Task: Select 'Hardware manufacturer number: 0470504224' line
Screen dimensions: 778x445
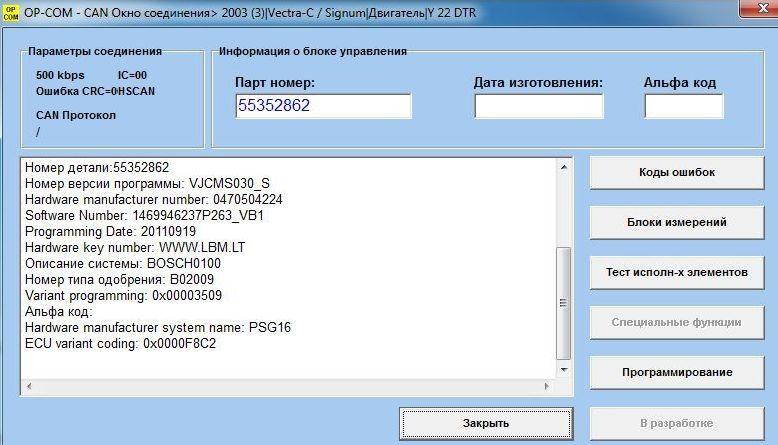Action: coord(154,199)
